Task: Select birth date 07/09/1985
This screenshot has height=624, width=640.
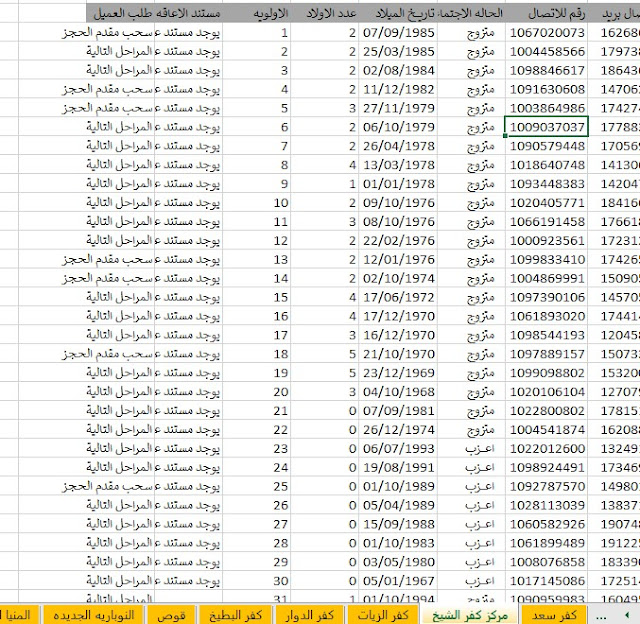Action: [x=398, y=32]
